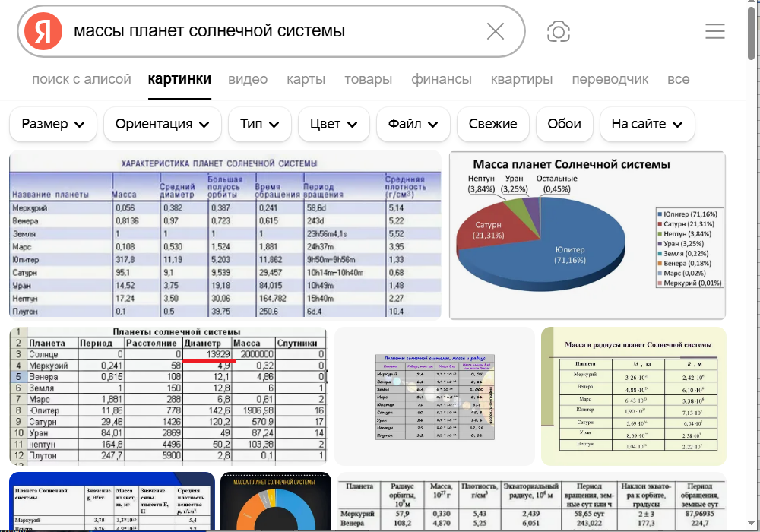Open the Цвет filter dropdown
The image size is (760, 532).
pyautogui.click(x=334, y=124)
